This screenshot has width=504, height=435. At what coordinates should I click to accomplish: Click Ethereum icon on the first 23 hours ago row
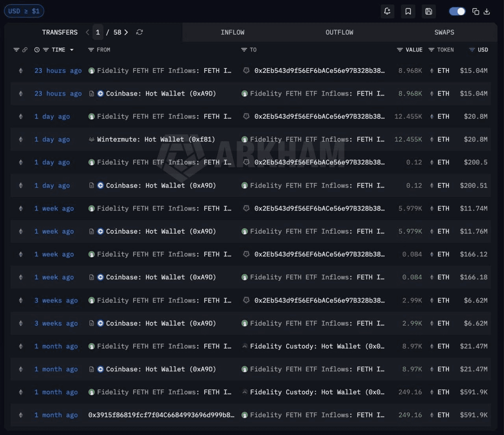21,71
